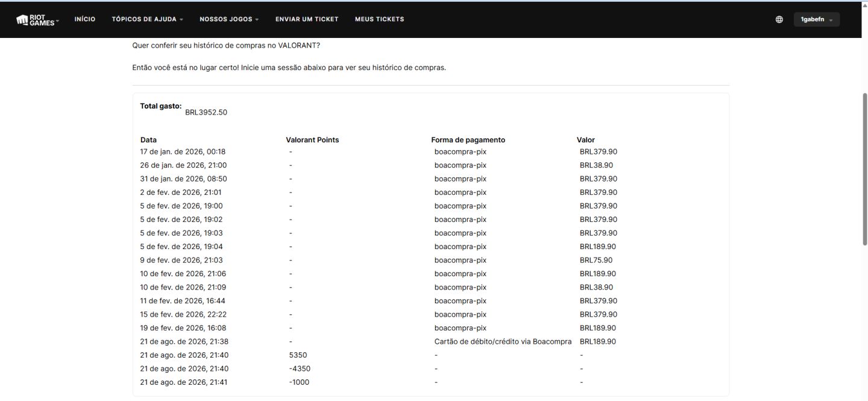Click BRL189.90 in the 21 de ago. 21:38 row
The image size is (868, 401).
pyautogui.click(x=598, y=342)
